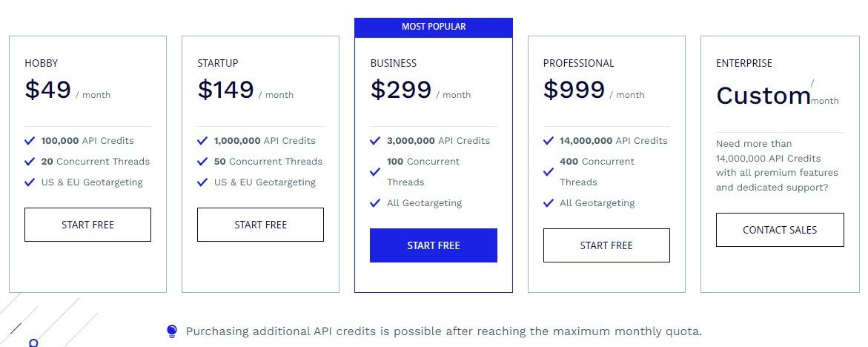Click the Hobby plan START FREE button

point(87,225)
